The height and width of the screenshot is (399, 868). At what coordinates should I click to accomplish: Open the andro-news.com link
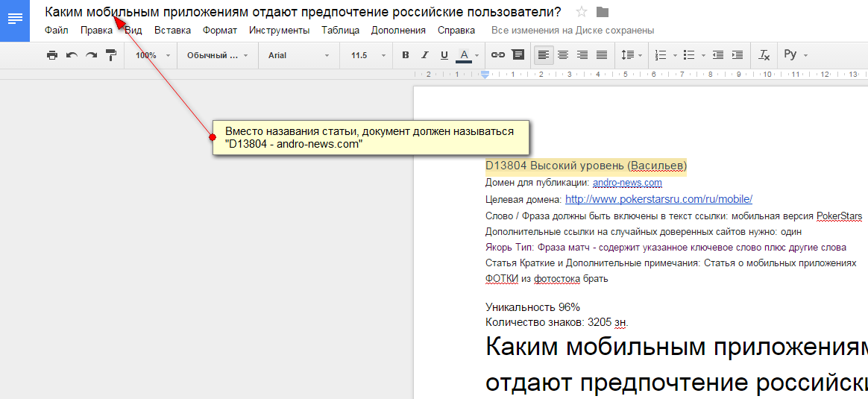pyautogui.click(x=627, y=183)
